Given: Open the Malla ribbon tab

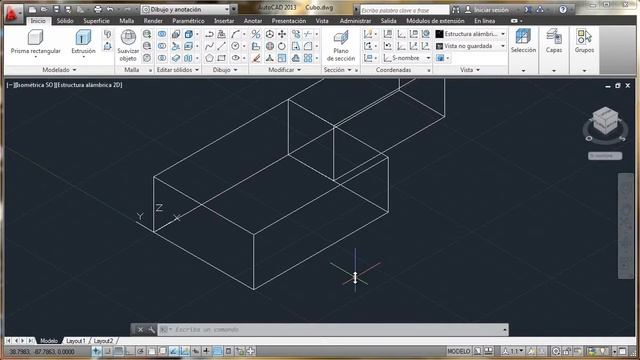Looking at the screenshot, I should click(x=127, y=21).
